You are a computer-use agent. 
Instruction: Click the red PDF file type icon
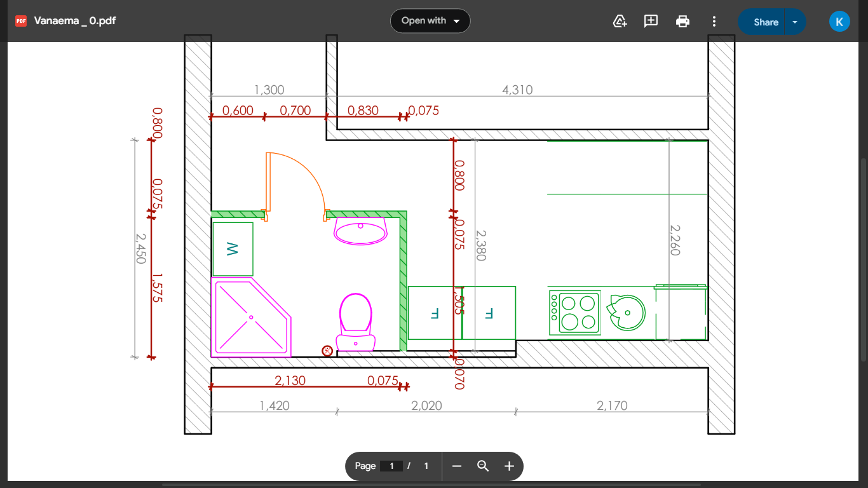coord(21,21)
